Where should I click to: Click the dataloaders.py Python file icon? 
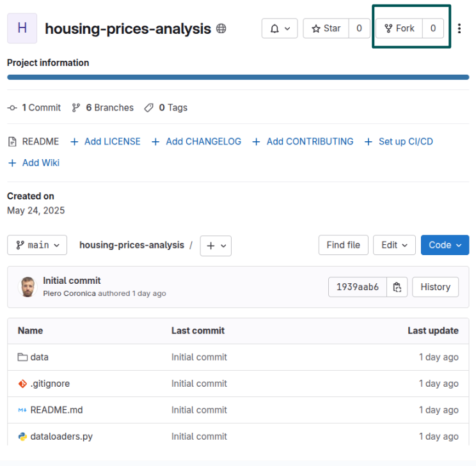click(x=22, y=436)
